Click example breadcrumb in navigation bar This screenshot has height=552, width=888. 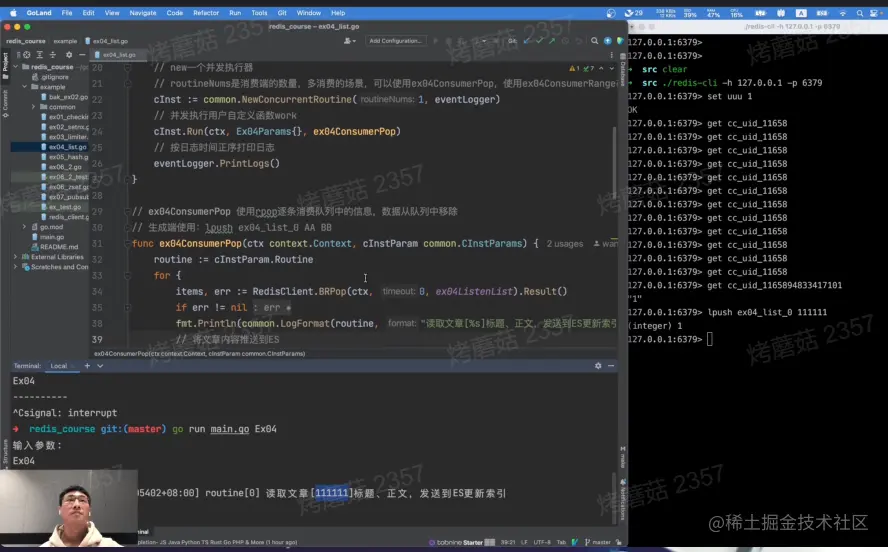point(65,41)
